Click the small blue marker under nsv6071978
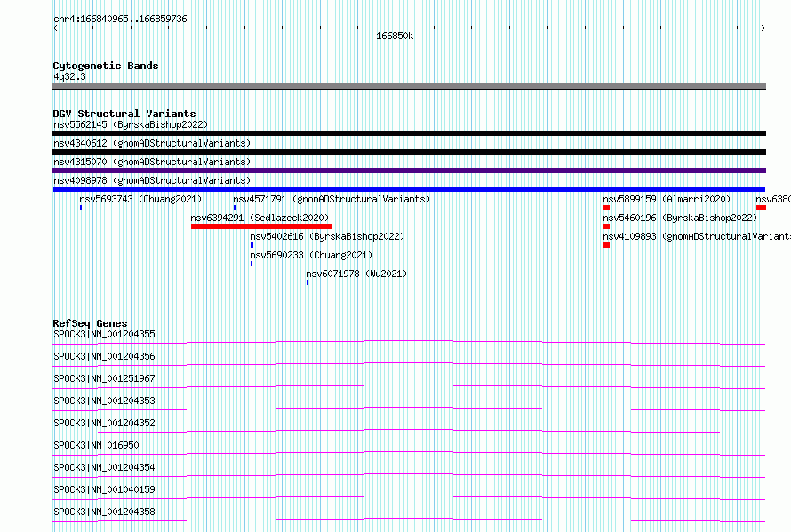This screenshot has height=532, width=791. point(308,282)
